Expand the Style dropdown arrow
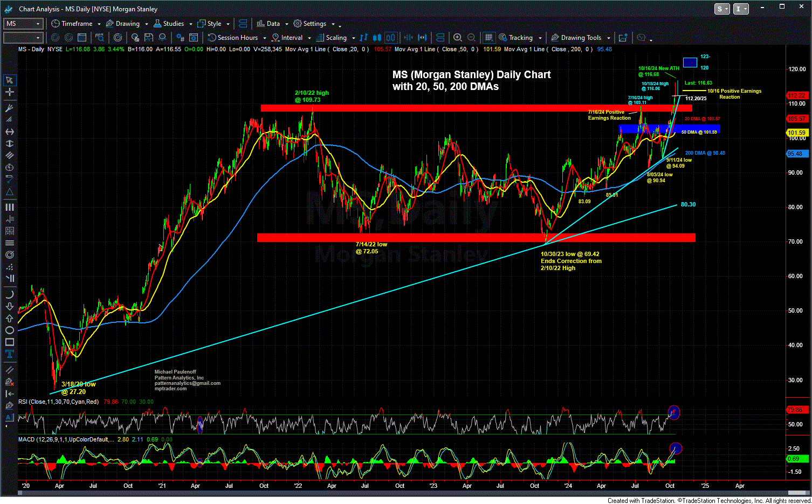Image resolution: width=812 pixels, height=504 pixels. [x=228, y=24]
